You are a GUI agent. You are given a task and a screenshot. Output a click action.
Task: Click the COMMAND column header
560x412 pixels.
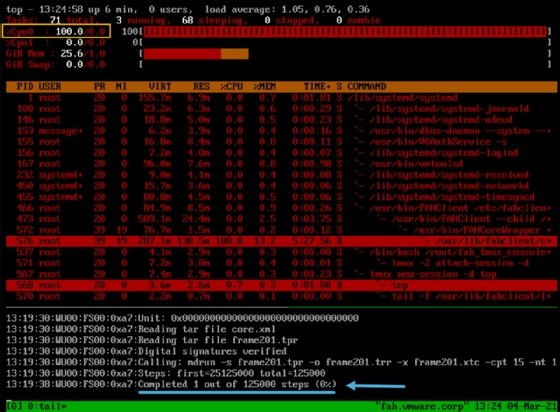[366, 86]
